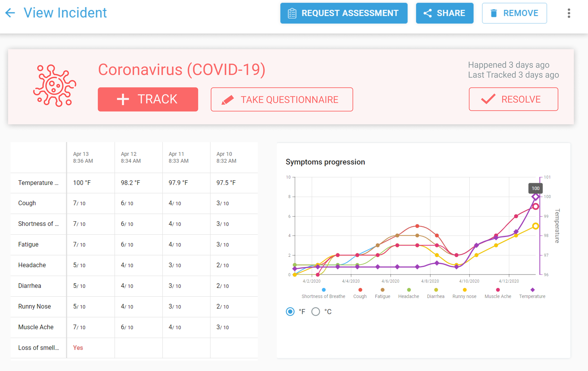Open the questionnaire via TAKE QUESTIONNAIRE

(x=282, y=99)
